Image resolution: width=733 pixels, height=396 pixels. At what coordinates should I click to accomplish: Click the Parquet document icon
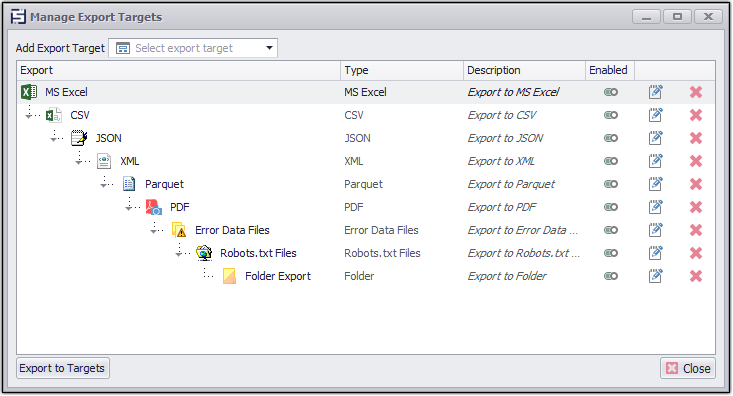[129, 184]
